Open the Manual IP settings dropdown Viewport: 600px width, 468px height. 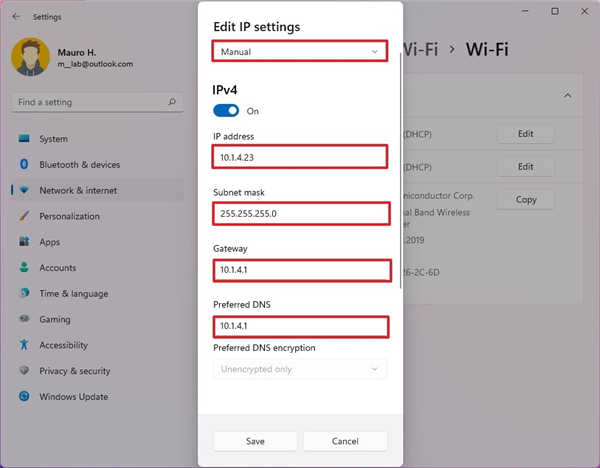pyautogui.click(x=300, y=51)
